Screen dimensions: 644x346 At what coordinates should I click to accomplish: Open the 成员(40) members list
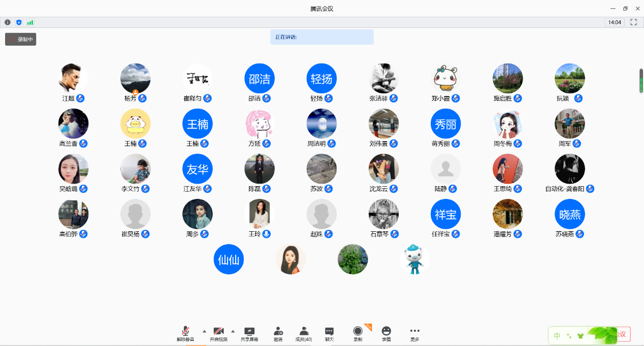[304, 333]
